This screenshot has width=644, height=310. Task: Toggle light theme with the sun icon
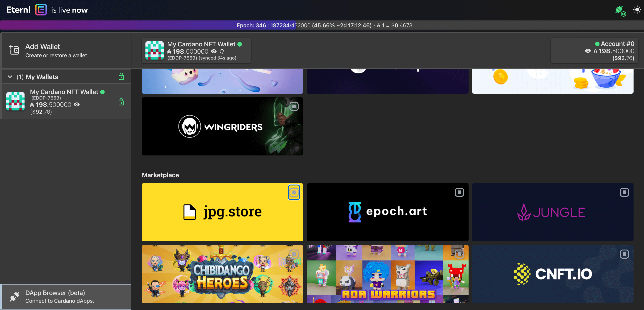click(637, 10)
